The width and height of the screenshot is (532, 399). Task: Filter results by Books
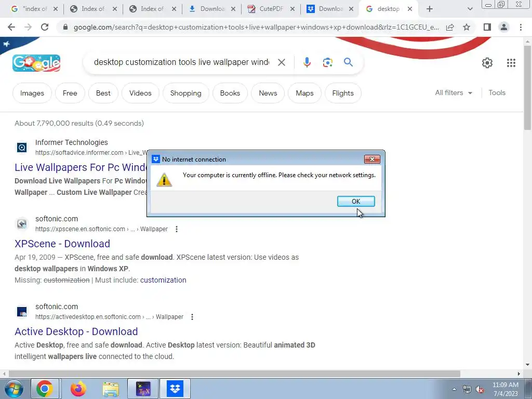point(230,93)
